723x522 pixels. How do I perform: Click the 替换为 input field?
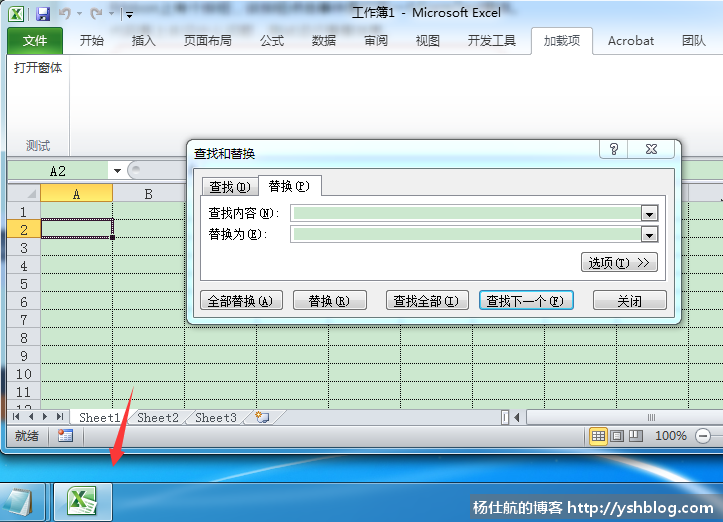point(466,234)
